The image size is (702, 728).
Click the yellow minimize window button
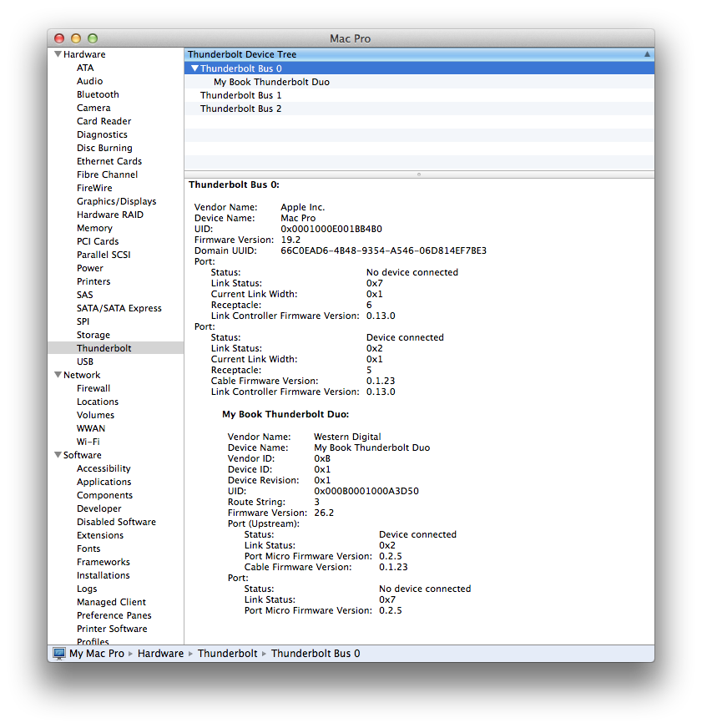[x=76, y=38]
